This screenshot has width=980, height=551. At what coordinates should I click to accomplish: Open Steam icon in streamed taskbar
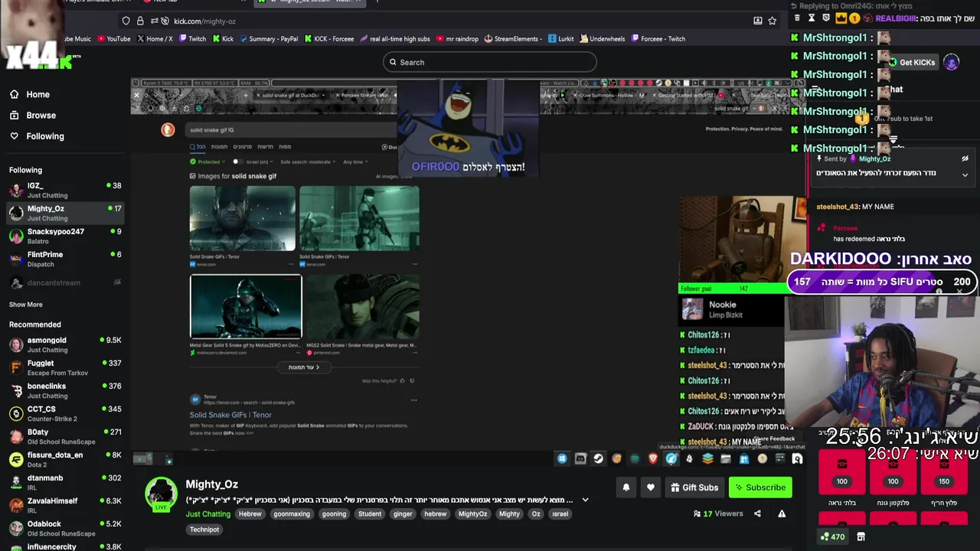(599, 458)
